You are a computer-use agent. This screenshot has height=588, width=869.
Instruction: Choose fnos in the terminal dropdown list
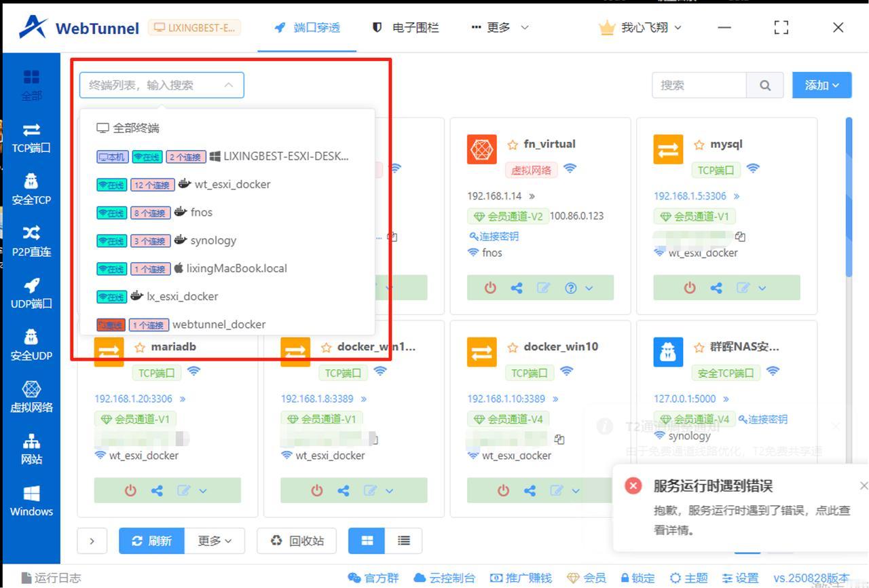point(227,212)
